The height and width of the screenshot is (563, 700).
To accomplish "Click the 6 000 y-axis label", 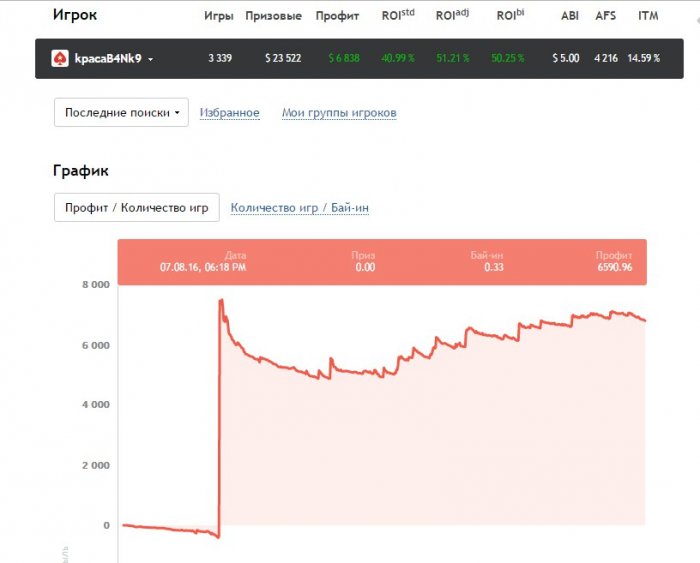I will pos(96,346).
